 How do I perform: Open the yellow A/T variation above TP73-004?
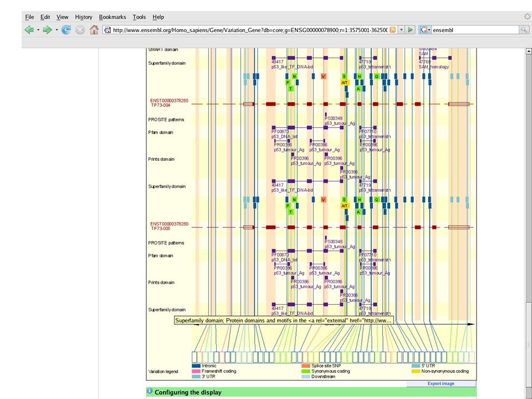(x=345, y=83)
